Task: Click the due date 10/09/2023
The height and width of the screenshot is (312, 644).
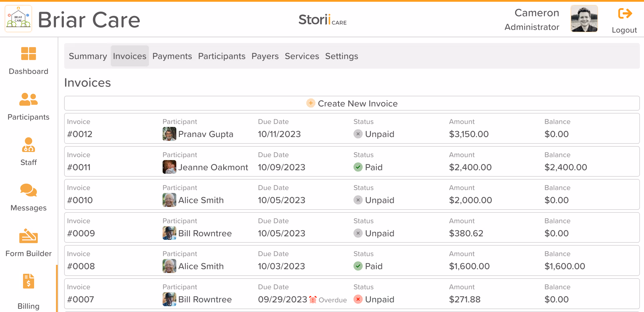Action: tap(281, 167)
